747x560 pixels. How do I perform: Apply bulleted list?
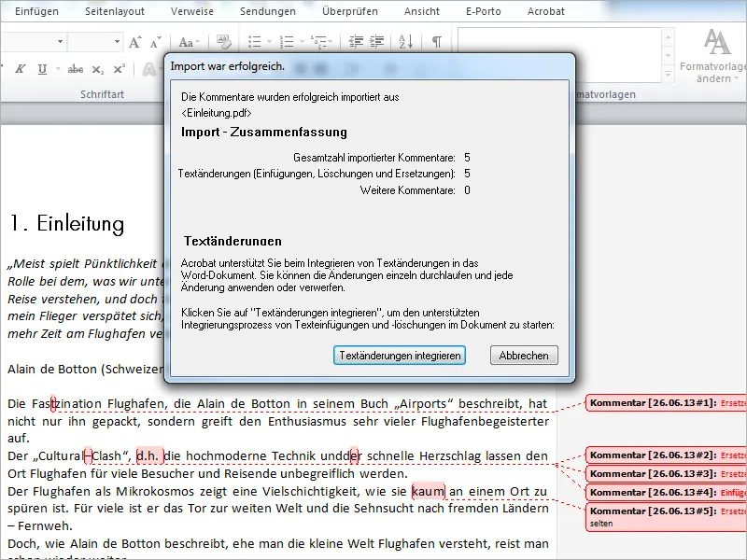[255, 42]
